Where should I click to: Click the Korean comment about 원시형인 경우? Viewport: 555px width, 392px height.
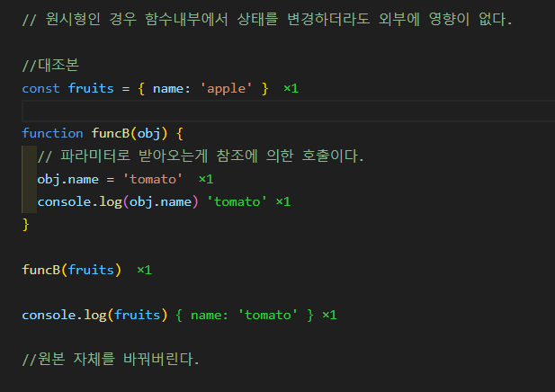coord(267,19)
